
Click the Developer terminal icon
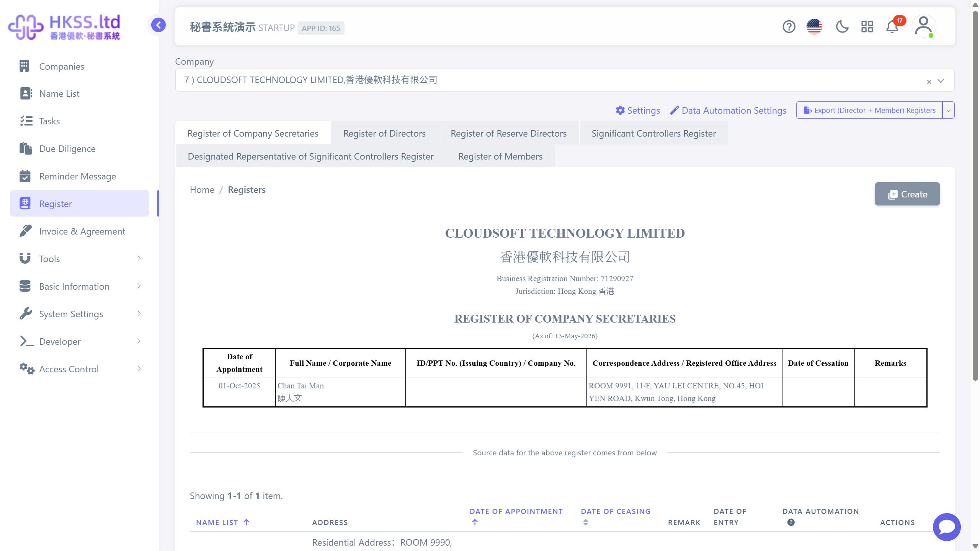click(x=27, y=341)
